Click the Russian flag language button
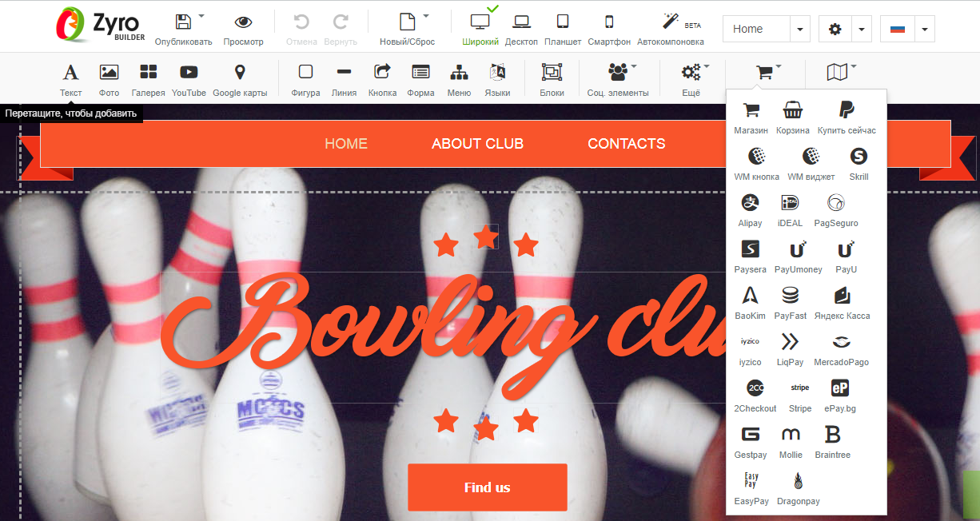Viewport: 980px width, 521px height. pos(897,29)
